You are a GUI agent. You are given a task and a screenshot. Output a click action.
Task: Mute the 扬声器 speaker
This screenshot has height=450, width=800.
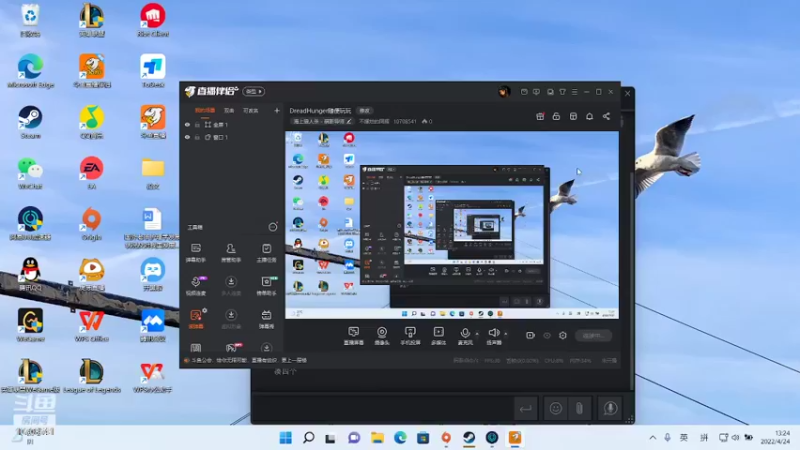click(x=493, y=336)
